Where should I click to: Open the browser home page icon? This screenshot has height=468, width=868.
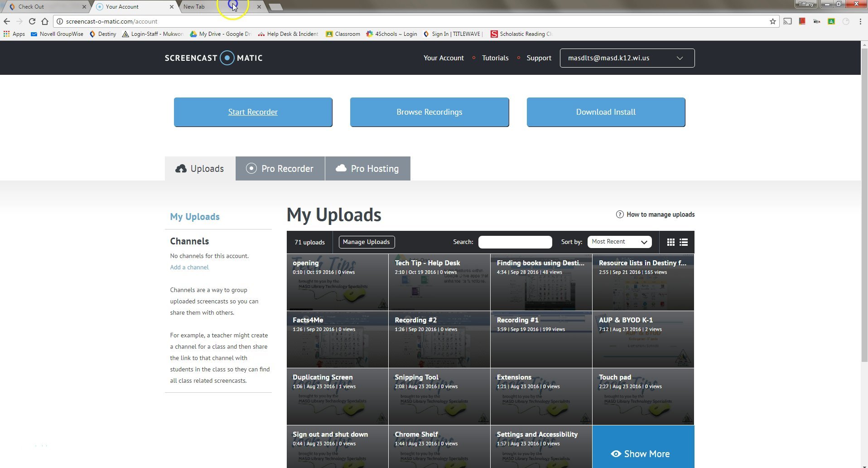[44, 21]
